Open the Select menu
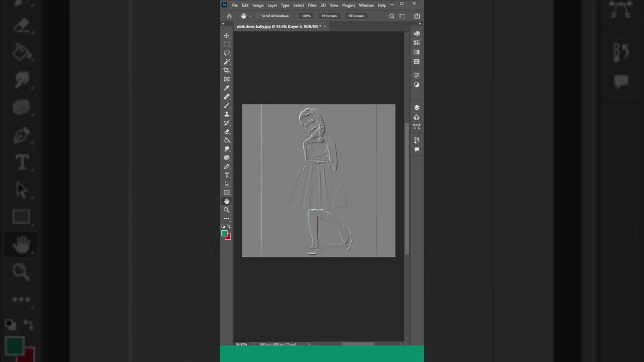The width and height of the screenshot is (644, 362). pos(299,6)
